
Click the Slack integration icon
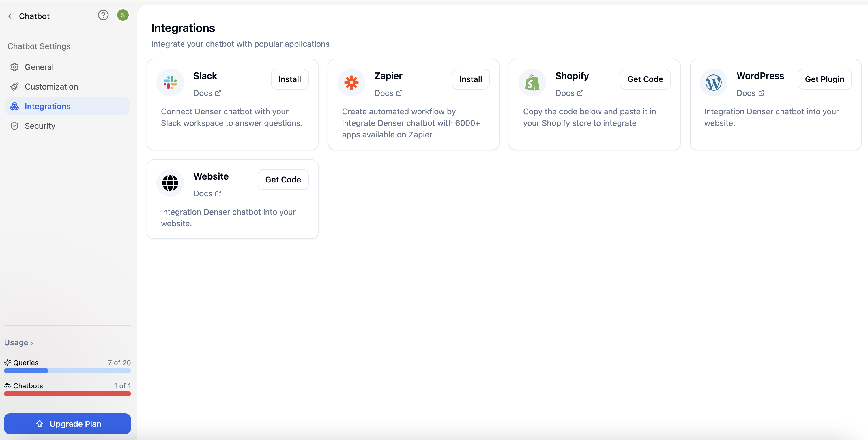pos(170,83)
